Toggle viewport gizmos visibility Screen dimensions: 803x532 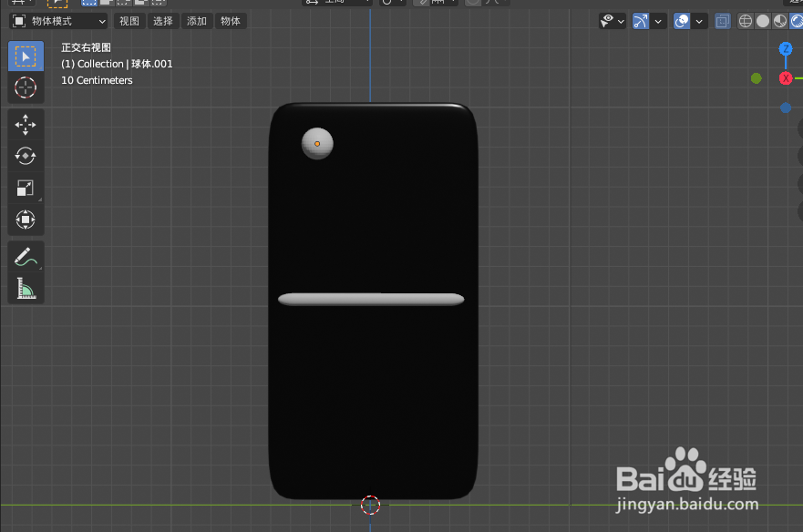tap(641, 20)
